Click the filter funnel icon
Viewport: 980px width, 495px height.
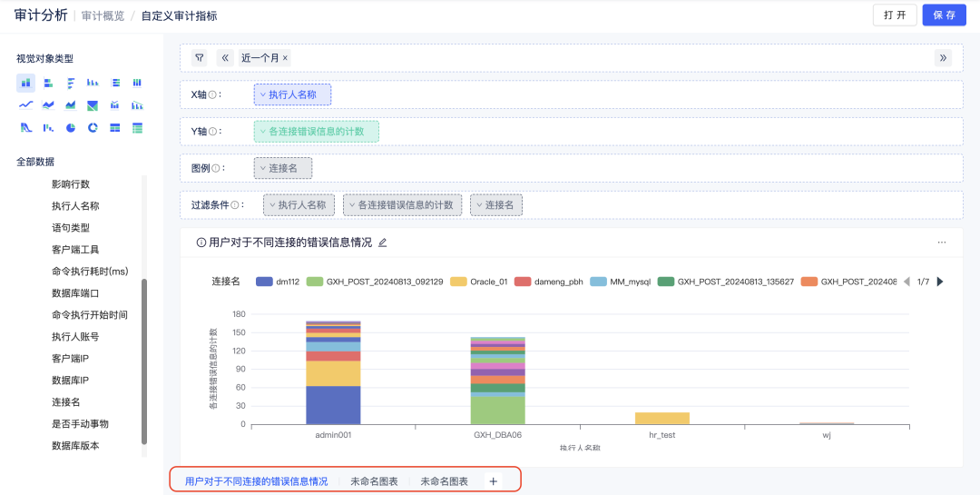200,58
